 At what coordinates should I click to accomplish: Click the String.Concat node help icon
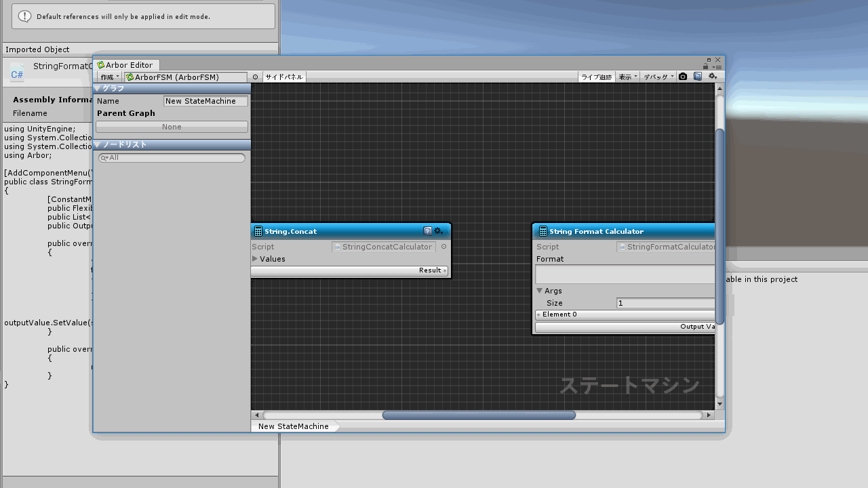[427, 231]
